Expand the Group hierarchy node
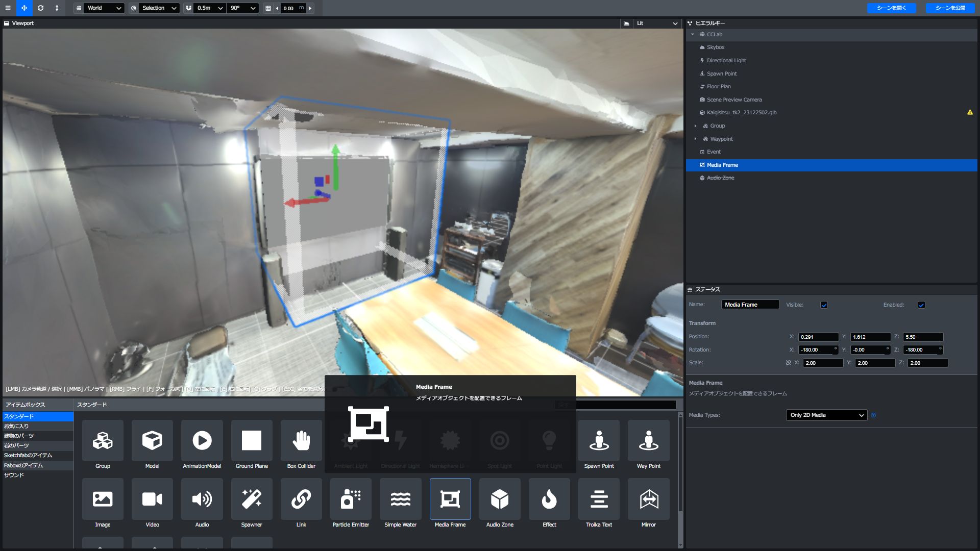This screenshot has height=551, width=980. 695,126
